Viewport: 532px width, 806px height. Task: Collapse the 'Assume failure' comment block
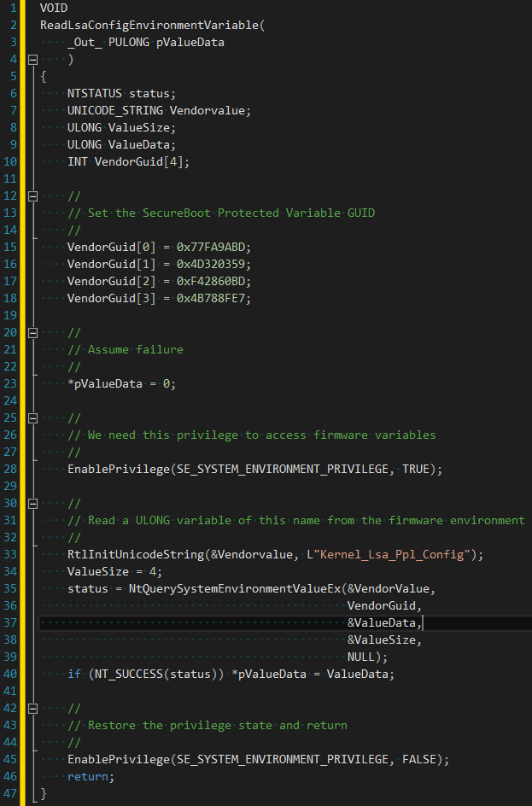[32, 332]
